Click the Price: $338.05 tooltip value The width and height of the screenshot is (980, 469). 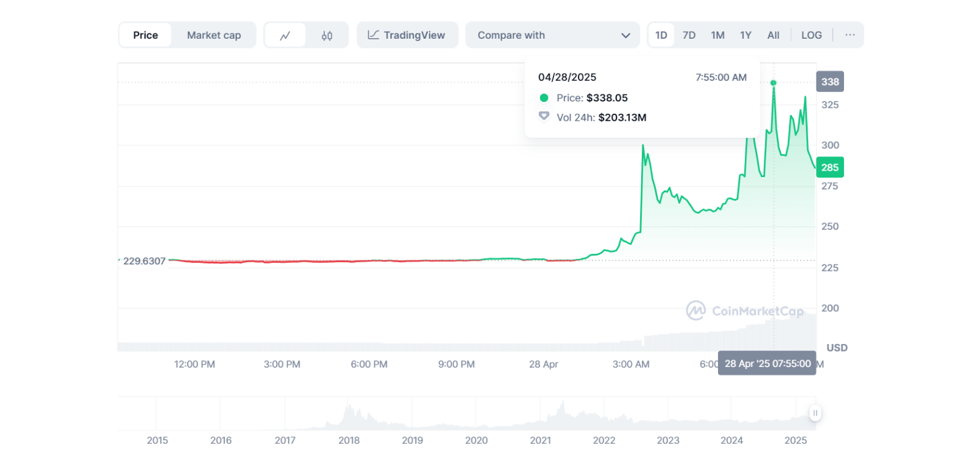tap(592, 98)
